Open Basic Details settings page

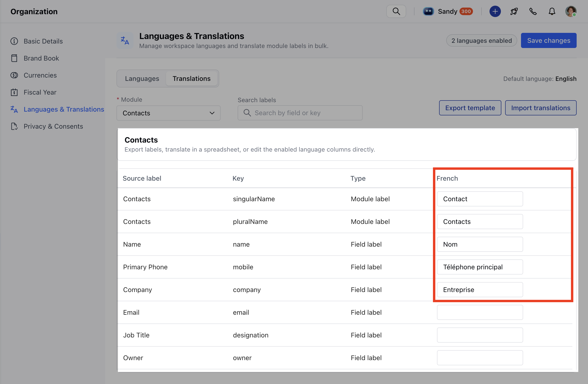click(x=43, y=41)
